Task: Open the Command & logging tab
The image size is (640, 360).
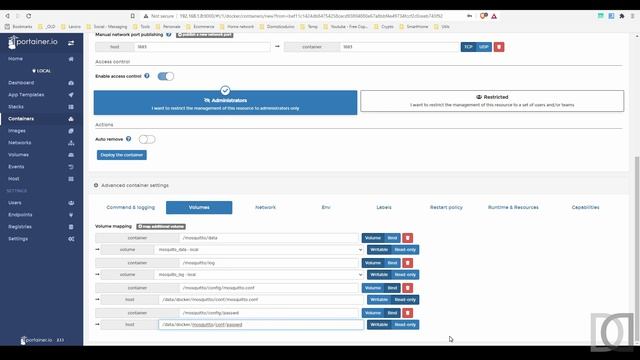Action: [131, 207]
